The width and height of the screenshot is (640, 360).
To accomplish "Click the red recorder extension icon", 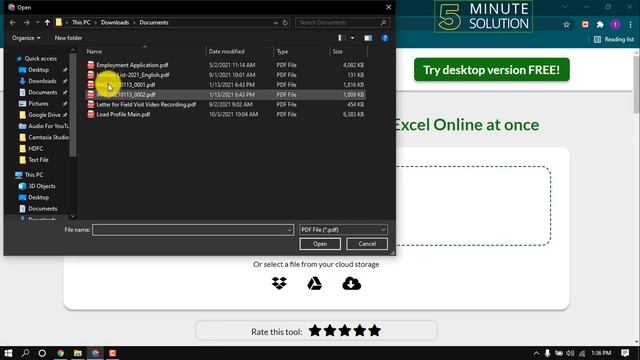I will point(585,24).
